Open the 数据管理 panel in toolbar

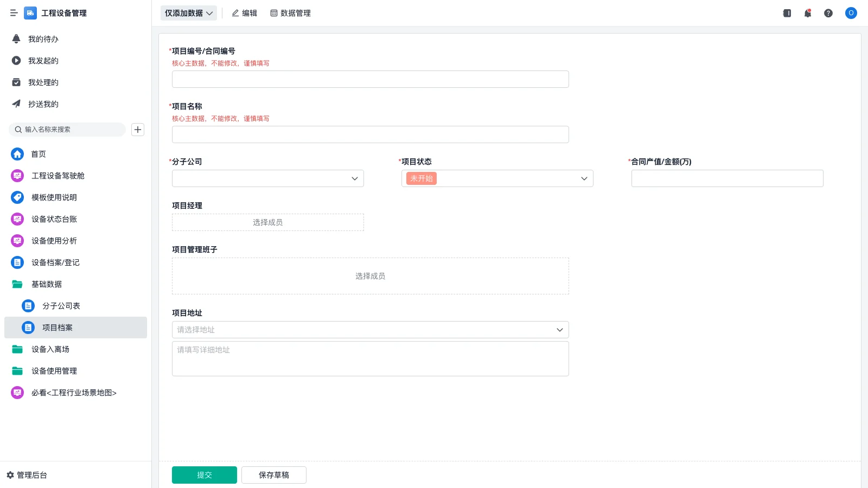point(291,13)
